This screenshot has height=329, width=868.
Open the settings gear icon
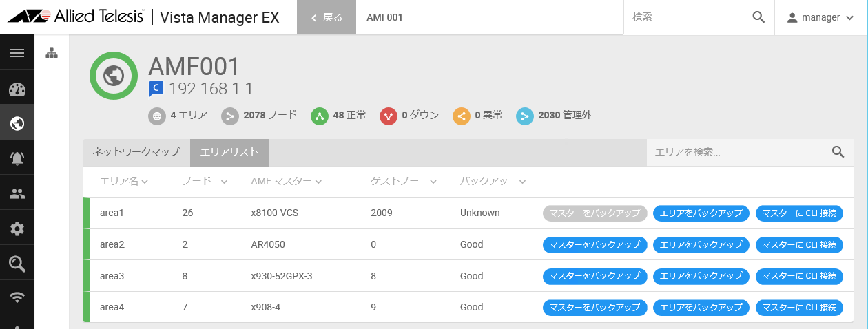click(x=17, y=229)
